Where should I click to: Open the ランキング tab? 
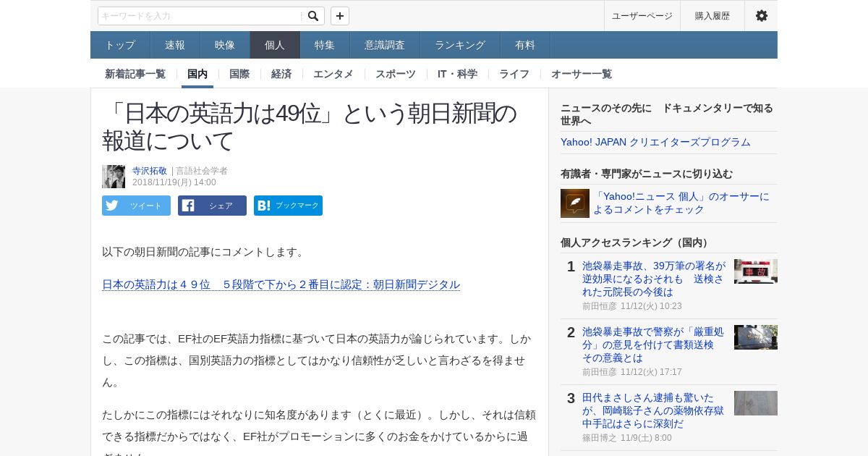pyautogui.click(x=460, y=45)
